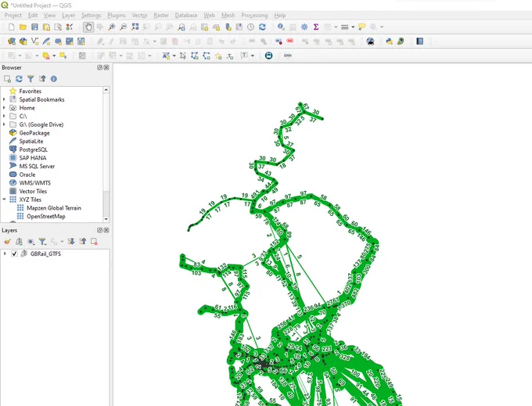This screenshot has width=532, height=406.
Task: Select the Pan Map hand tool
Action: click(x=88, y=27)
